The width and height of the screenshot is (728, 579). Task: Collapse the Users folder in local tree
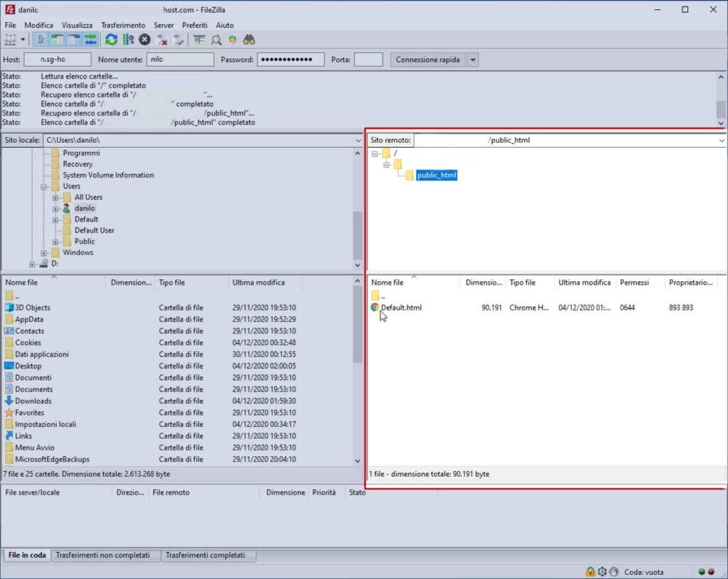(x=43, y=187)
